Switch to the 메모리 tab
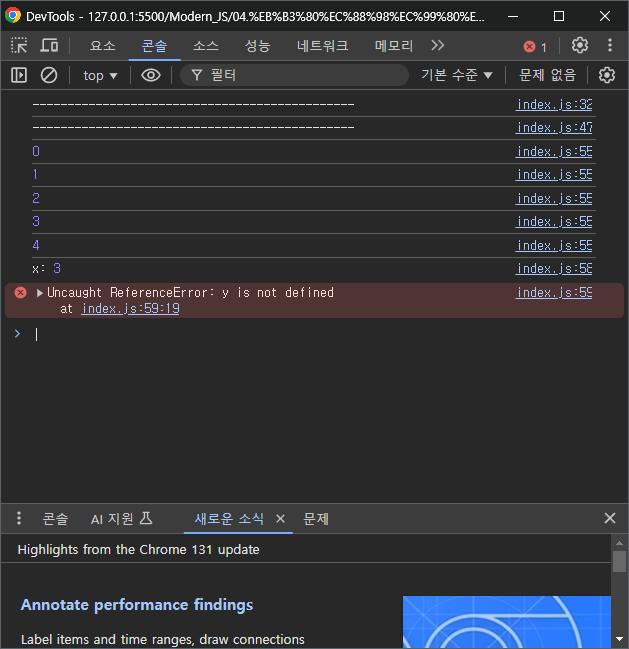 pyautogui.click(x=394, y=46)
